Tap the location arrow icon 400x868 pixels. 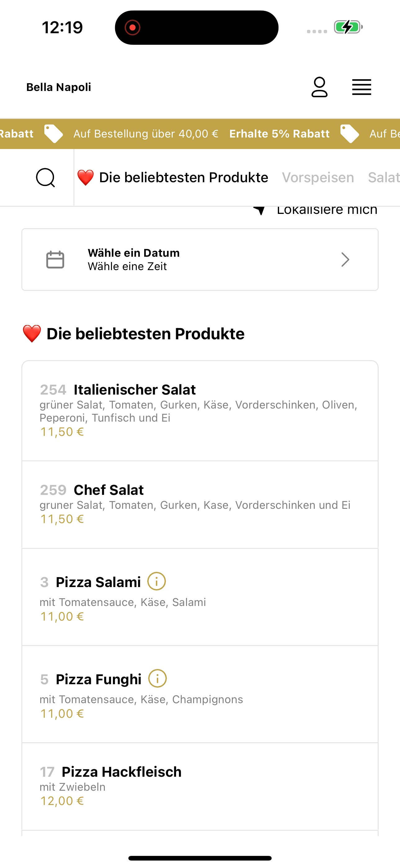260,210
